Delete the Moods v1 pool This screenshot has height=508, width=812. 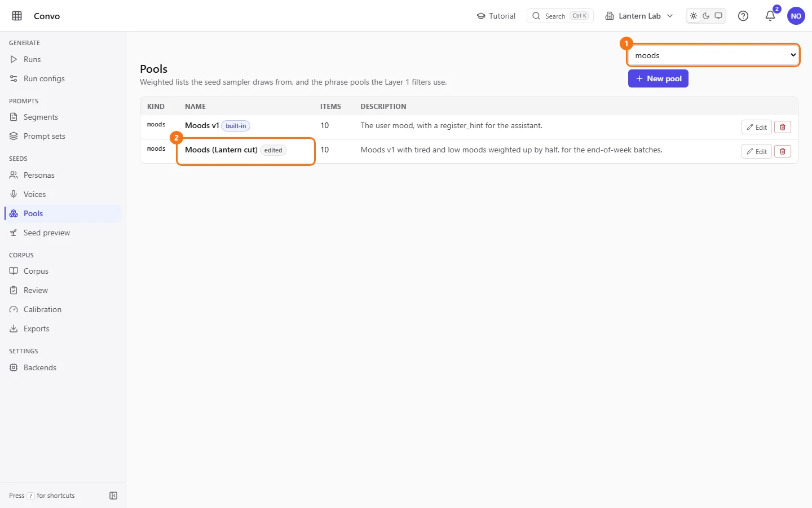pyautogui.click(x=783, y=127)
